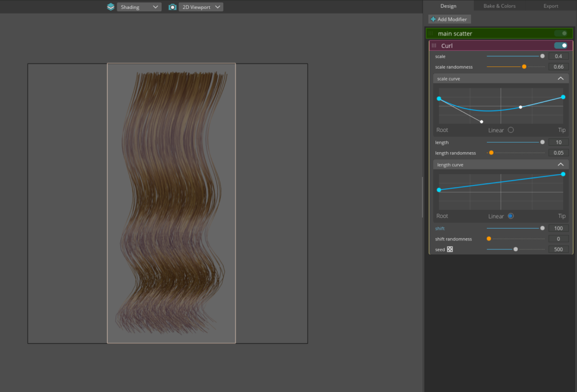Click the plus icon on Add Modifier

pos(433,19)
